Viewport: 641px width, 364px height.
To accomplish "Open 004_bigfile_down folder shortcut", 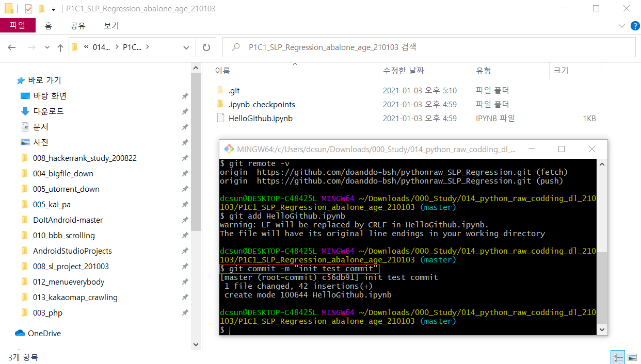I will [x=63, y=173].
